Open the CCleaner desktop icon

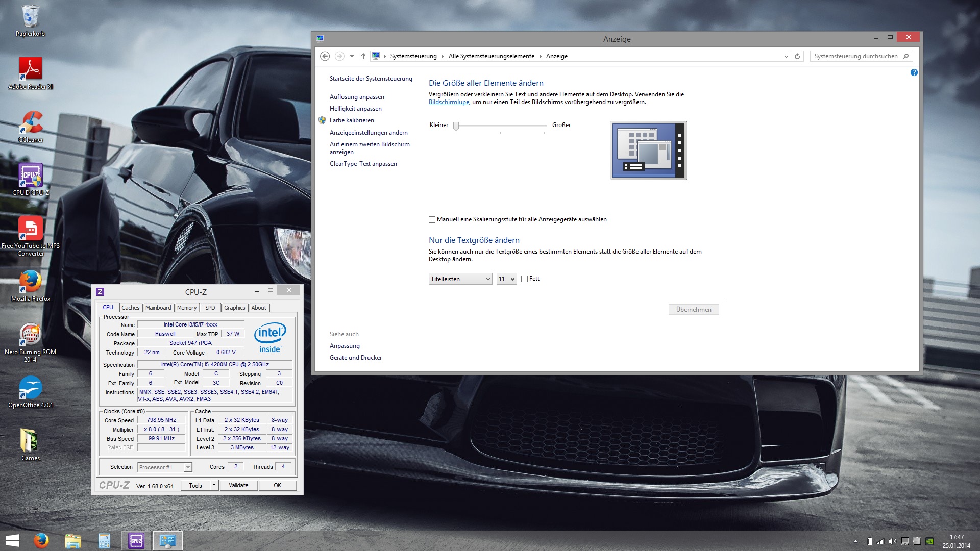(x=31, y=123)
